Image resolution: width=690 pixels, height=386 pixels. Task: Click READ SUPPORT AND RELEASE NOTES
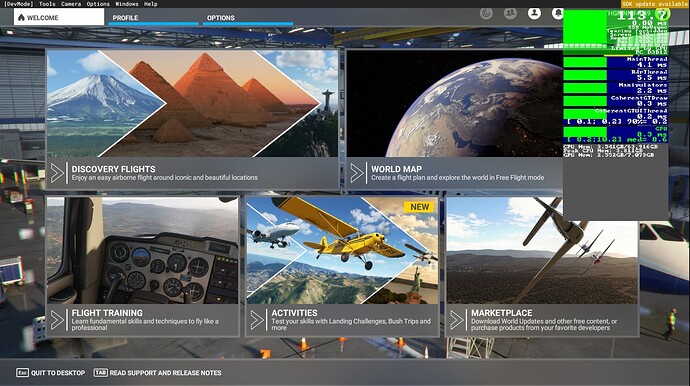[x=165, y=373]
